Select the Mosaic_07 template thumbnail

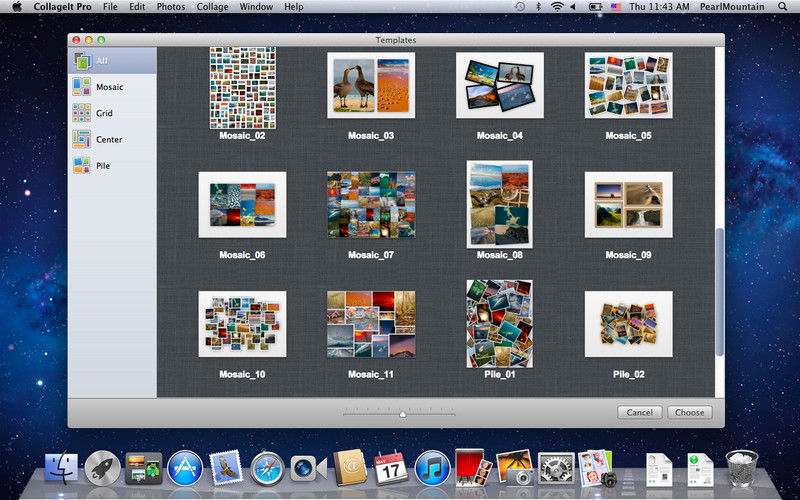pos(371,205)
